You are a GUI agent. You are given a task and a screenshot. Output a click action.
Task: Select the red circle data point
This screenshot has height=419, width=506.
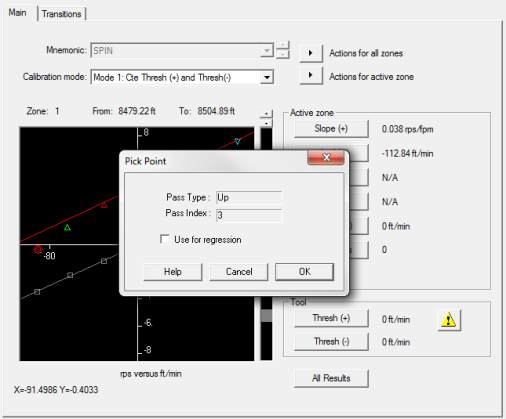coord(38,249)
